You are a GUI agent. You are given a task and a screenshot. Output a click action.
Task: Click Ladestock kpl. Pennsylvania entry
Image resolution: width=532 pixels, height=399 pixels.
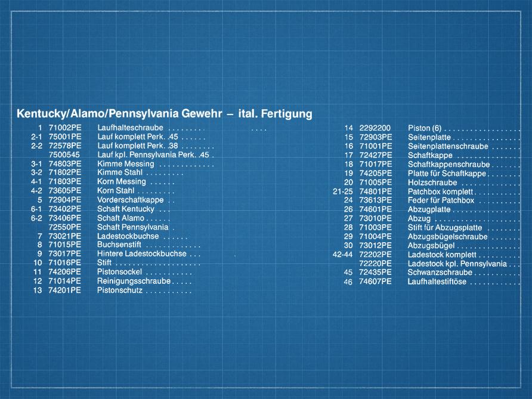[457, 264]
